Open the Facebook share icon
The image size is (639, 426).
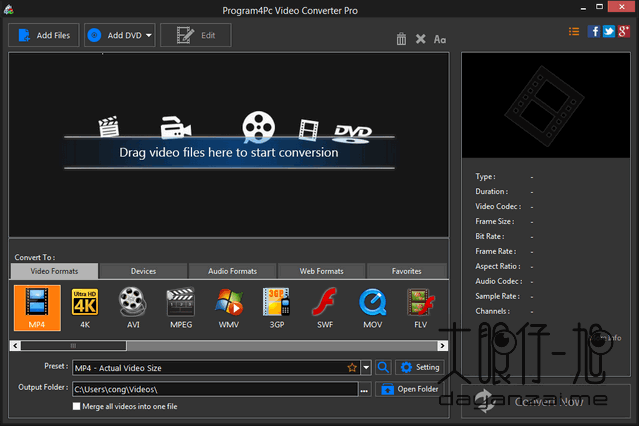[594, 31]
